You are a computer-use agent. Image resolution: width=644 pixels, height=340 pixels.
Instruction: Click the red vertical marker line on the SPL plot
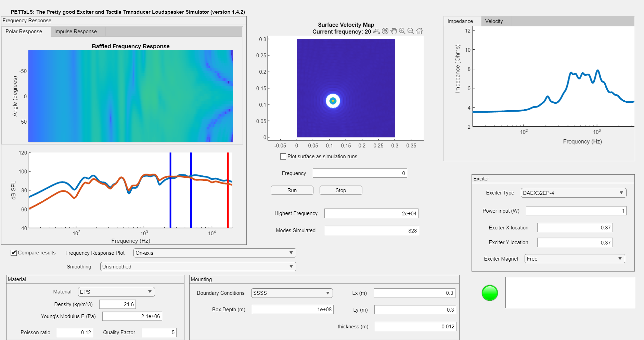(228, 190)
